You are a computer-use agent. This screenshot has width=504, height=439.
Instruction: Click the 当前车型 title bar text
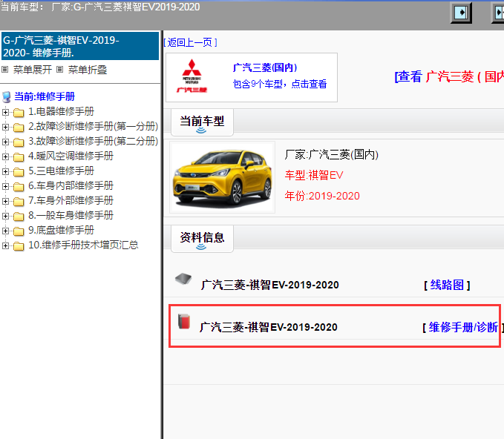click(100, 7)
